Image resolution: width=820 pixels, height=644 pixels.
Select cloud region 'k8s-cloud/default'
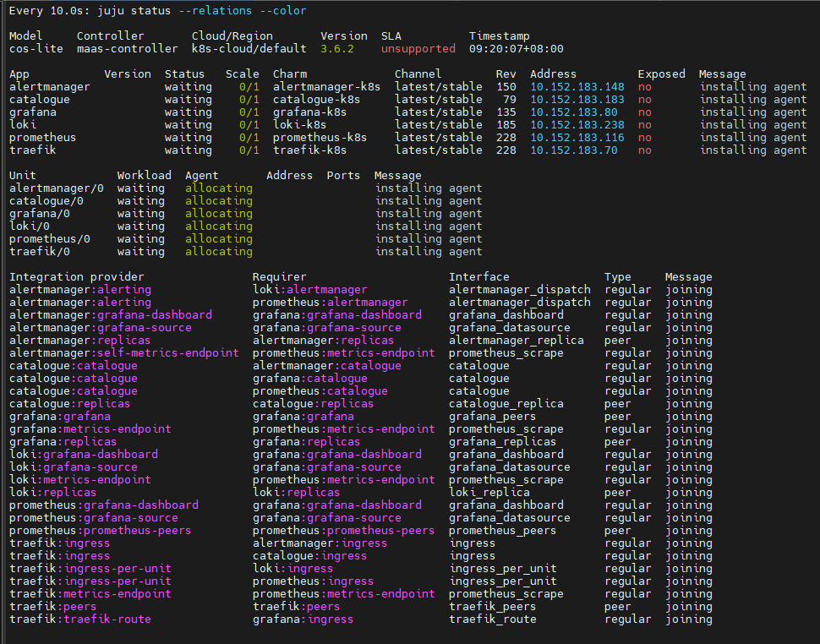tap(249, 49)
